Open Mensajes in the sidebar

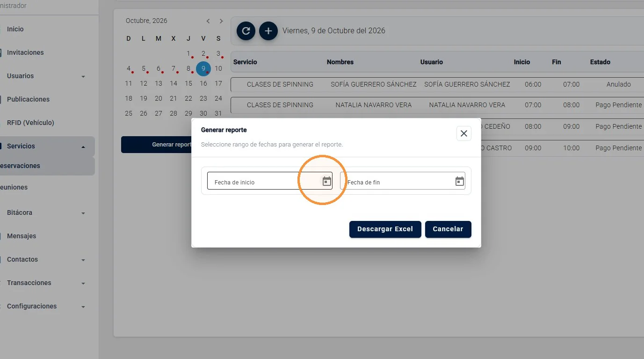coord(22,236)
